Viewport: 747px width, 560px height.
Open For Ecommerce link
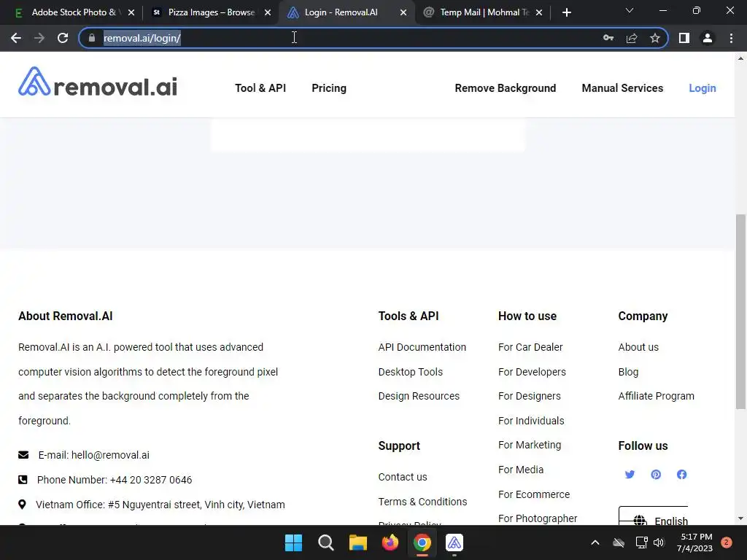tap(534, 494)
